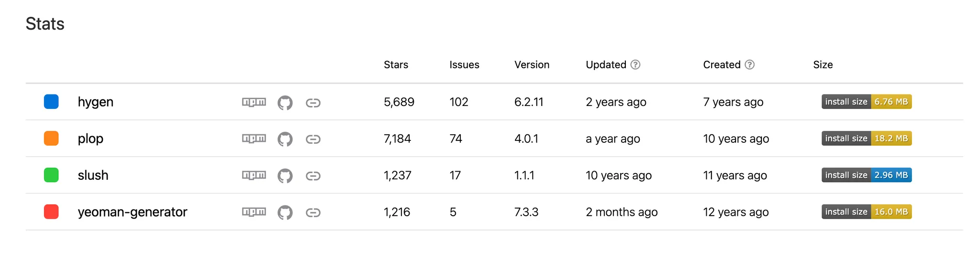
Task: Click the orange plop color swatch
Action: tap(51, 138)
